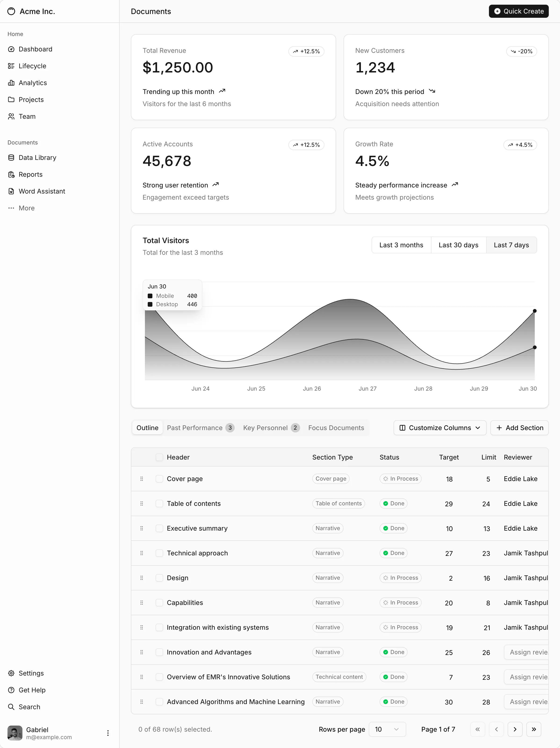Screen dimensions: 560x748
Task: Open the Integration with existing systems header
Action: tap(218, 628)
